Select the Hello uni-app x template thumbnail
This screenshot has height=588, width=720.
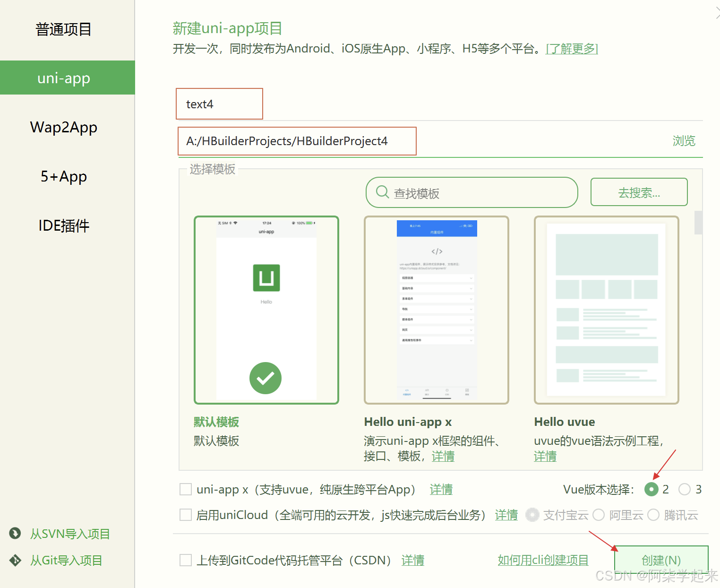coord(437,310)
